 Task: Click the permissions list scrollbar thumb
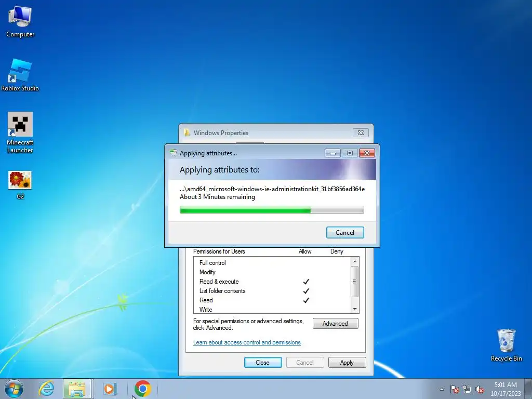[x=355, y=282]
